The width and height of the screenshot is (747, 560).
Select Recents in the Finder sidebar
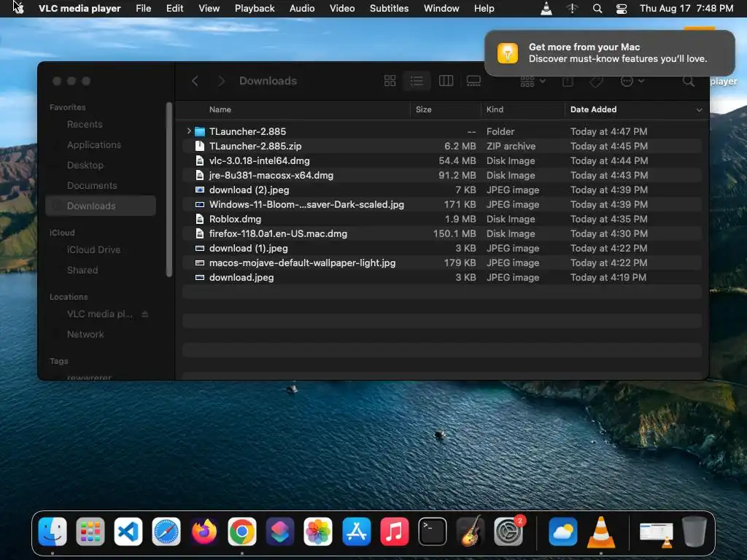click(100, 124)
